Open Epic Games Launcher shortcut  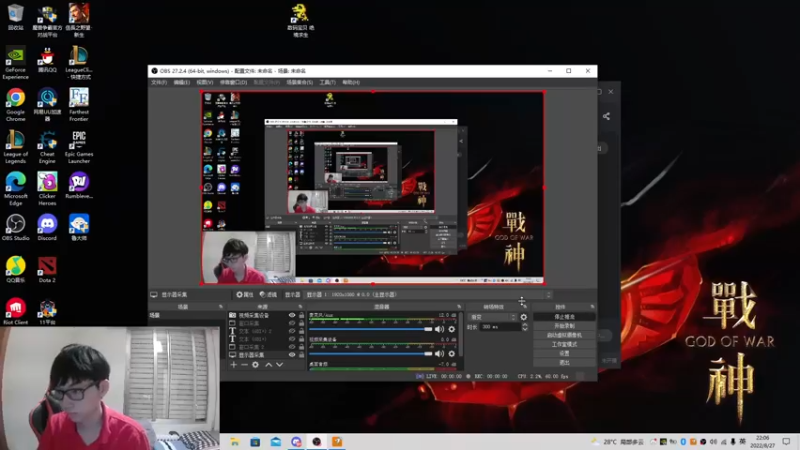point(79,147)
